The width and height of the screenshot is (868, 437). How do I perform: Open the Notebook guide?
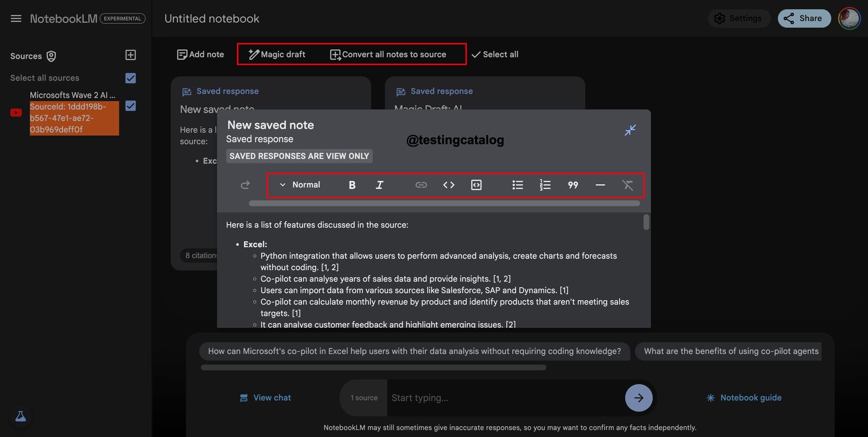(744, 398)
